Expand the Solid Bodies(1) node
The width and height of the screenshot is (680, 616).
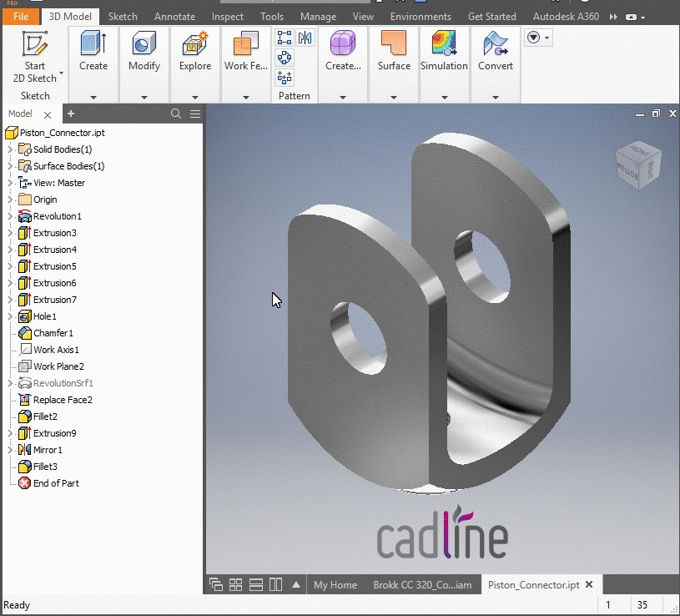coord(8,149)
